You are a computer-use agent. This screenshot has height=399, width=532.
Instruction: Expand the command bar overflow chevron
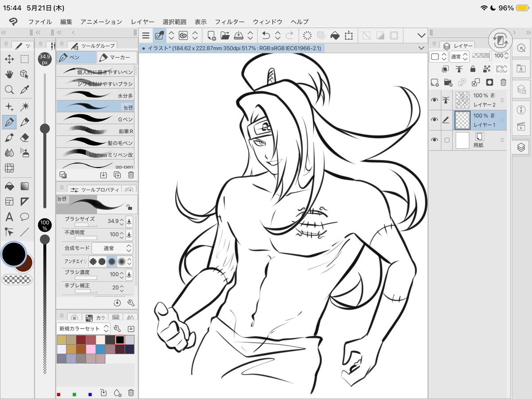coord(421,35)
